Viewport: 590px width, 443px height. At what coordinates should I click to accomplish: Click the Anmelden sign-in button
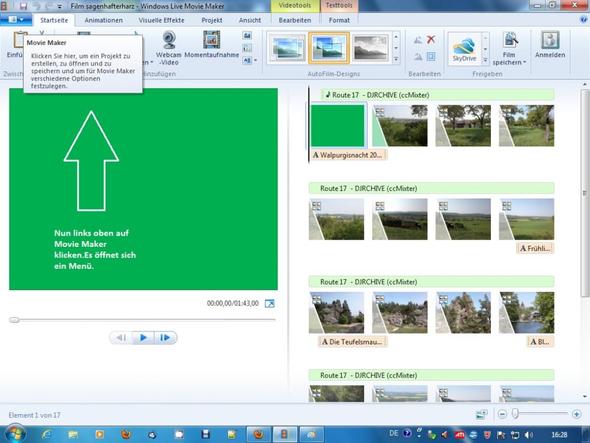[550, 45]
